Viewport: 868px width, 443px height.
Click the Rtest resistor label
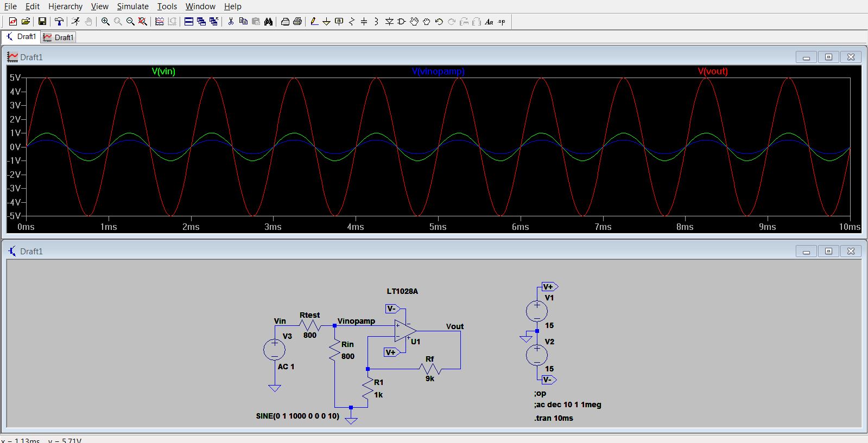tap(309, 315)
